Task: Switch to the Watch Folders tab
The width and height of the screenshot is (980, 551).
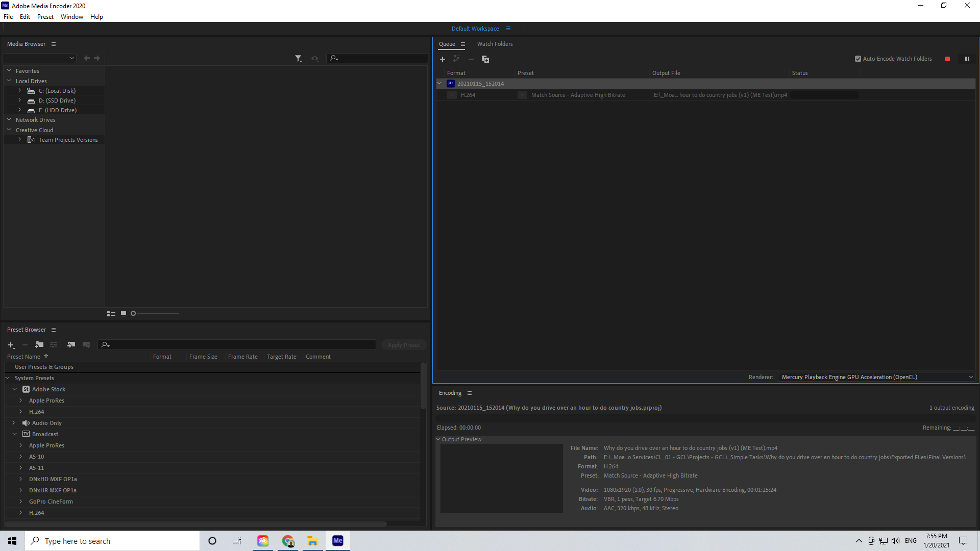Action: 495,44
